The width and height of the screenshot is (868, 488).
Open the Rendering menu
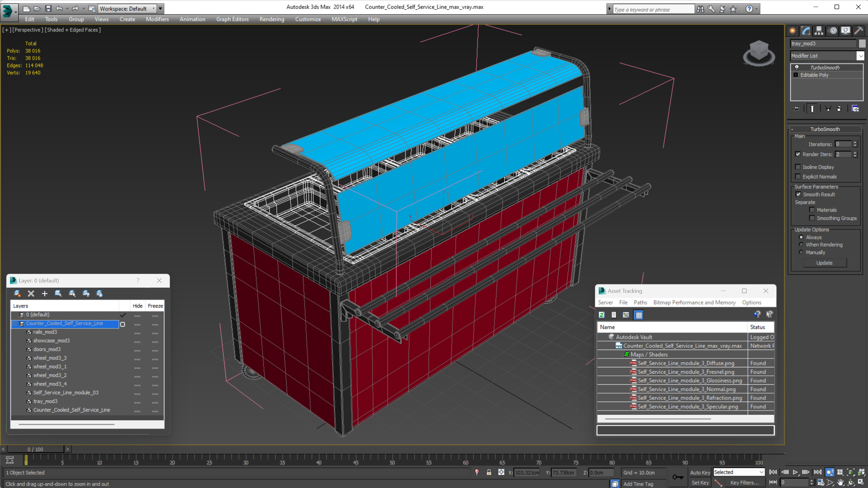(272, 19)
